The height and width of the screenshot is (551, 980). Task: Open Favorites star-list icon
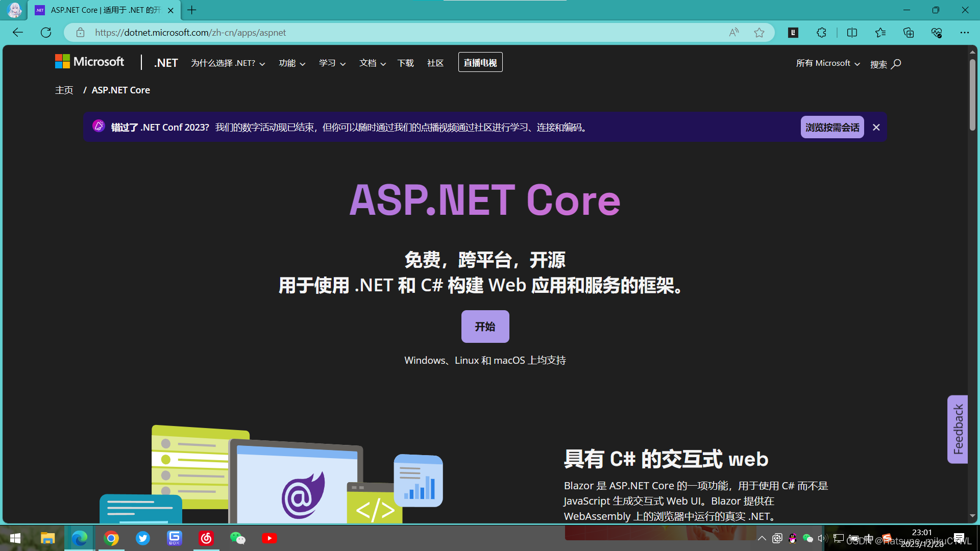(880, 32)
